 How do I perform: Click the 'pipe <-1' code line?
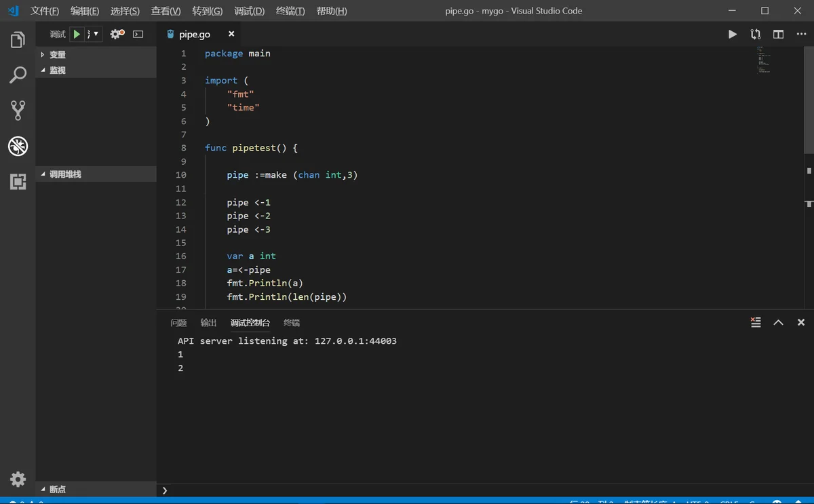pos(248,202)
